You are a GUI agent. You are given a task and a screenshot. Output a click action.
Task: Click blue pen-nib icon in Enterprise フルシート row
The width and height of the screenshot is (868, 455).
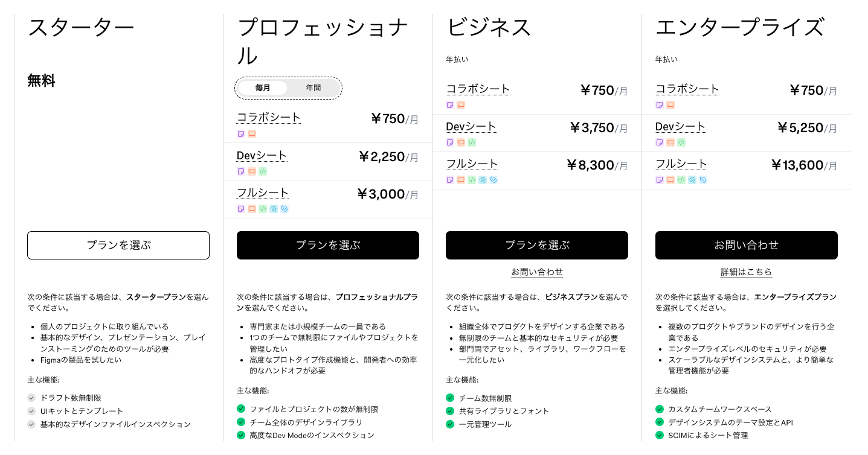(x=702, y=180)
